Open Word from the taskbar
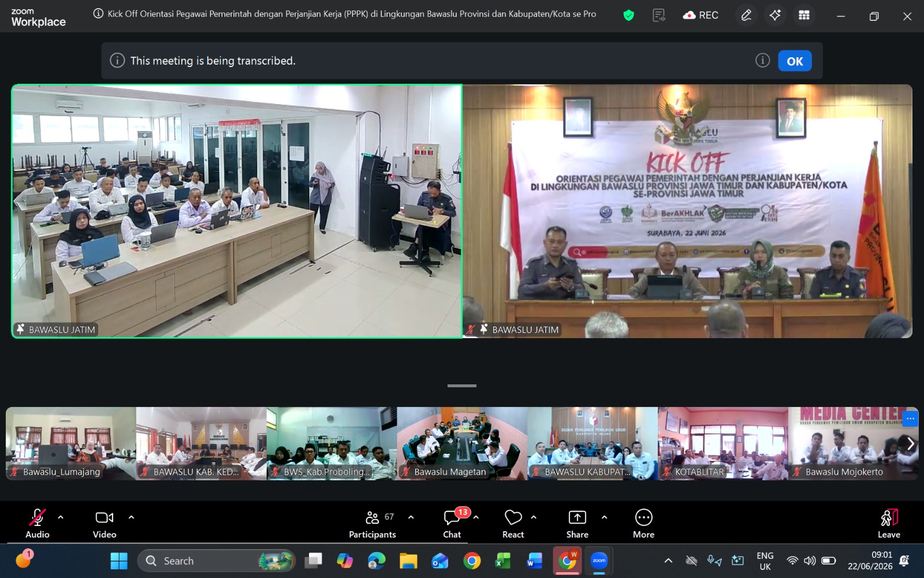Screen dimensions: 924x578 535,561
